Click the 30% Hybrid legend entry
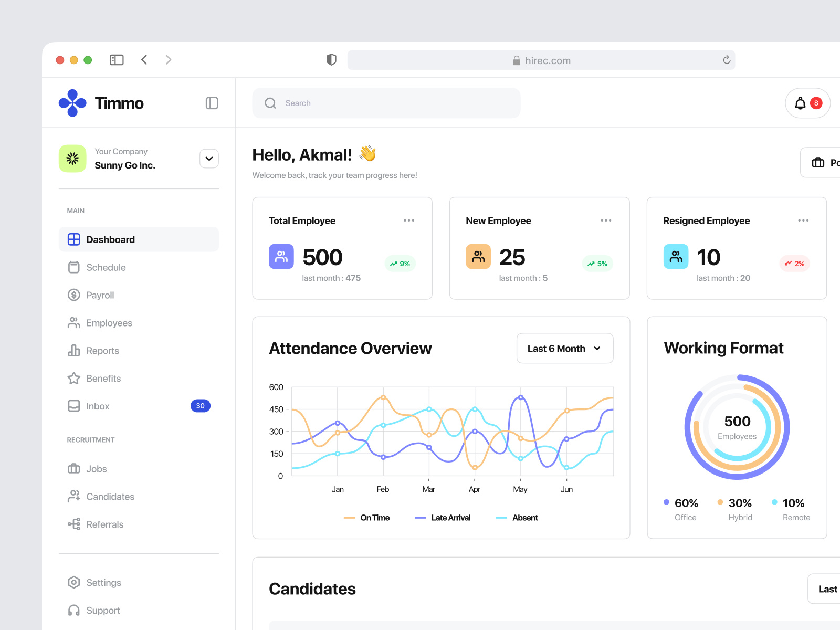This screenshot has width=840, height=630. (x=735, y=509)
